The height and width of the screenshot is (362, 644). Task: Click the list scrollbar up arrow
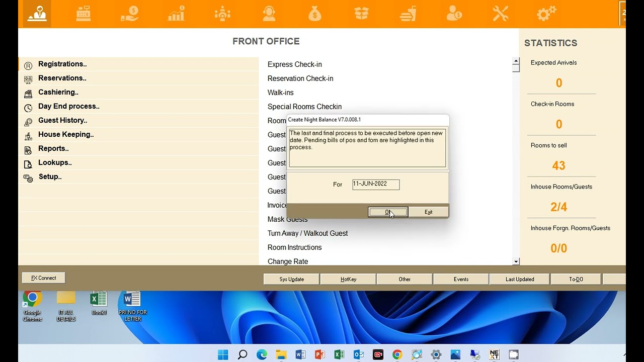pos(516,61)
